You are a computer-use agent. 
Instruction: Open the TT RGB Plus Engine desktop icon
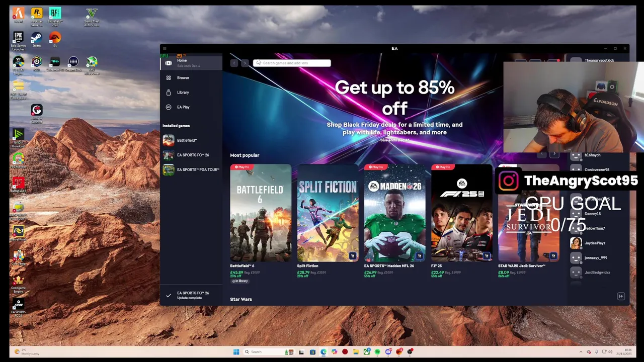[x=18, y=65]
